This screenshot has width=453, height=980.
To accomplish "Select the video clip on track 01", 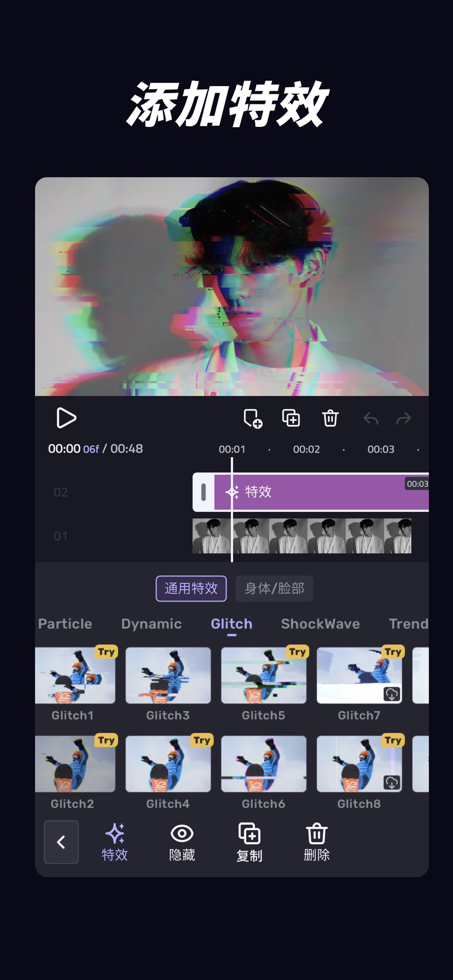I will click(302, 536).
